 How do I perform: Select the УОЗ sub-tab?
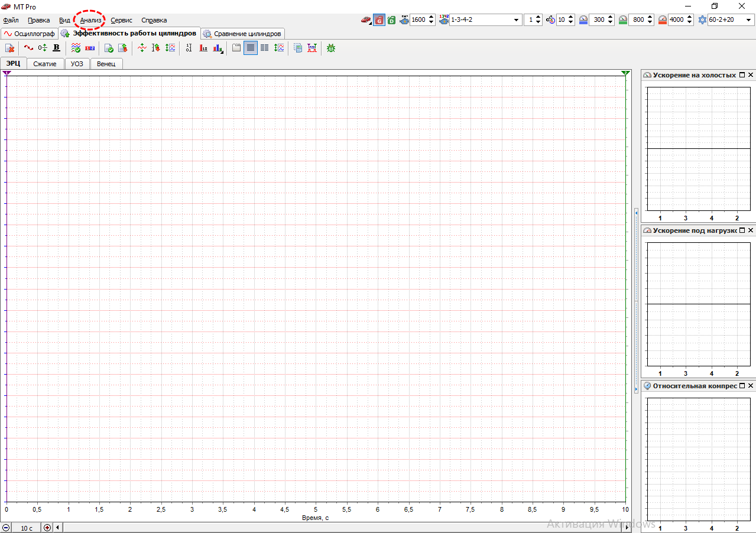point(77,63)
